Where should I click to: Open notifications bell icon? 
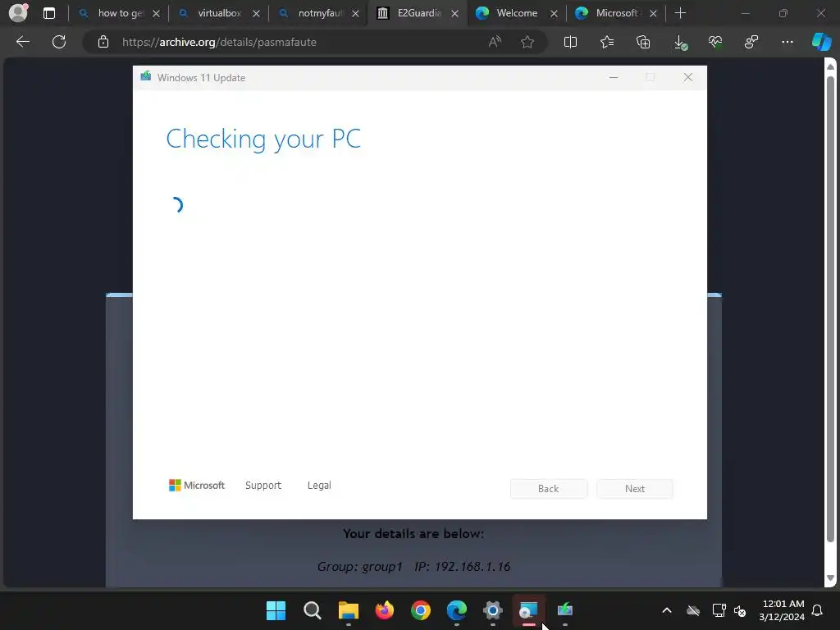(818, 610)
